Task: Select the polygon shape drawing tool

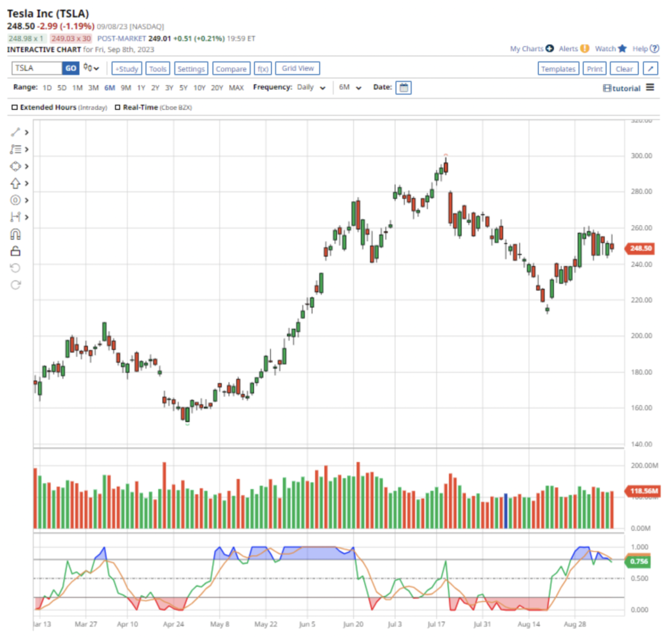Action: coord(16,166)
